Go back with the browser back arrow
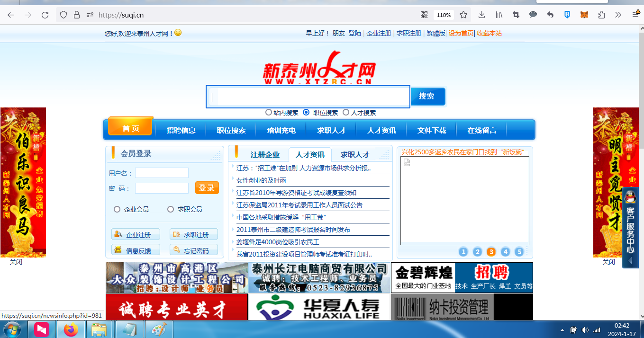Viewport: 644px width, 338px height. tap(11, 15)
